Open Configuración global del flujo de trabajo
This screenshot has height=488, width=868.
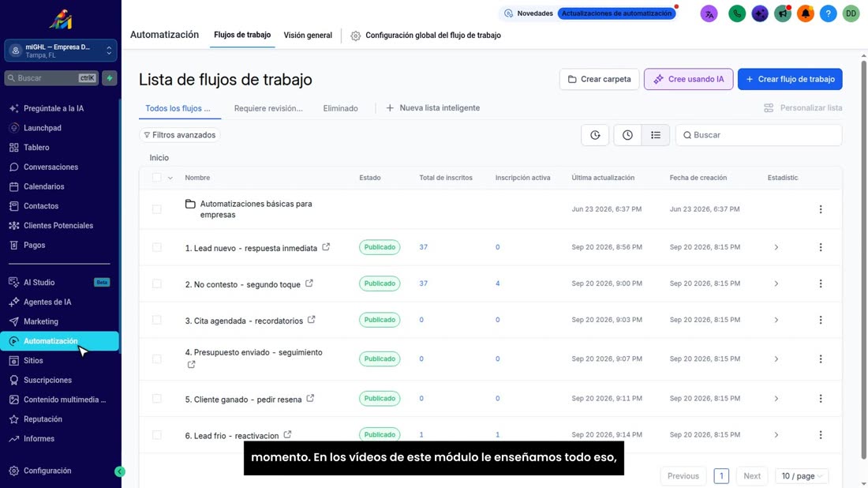pyautogui.click(x=425, y=36)
